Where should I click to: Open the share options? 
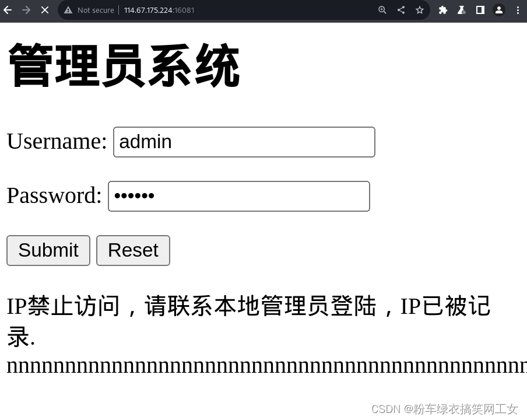click(400, 10)
